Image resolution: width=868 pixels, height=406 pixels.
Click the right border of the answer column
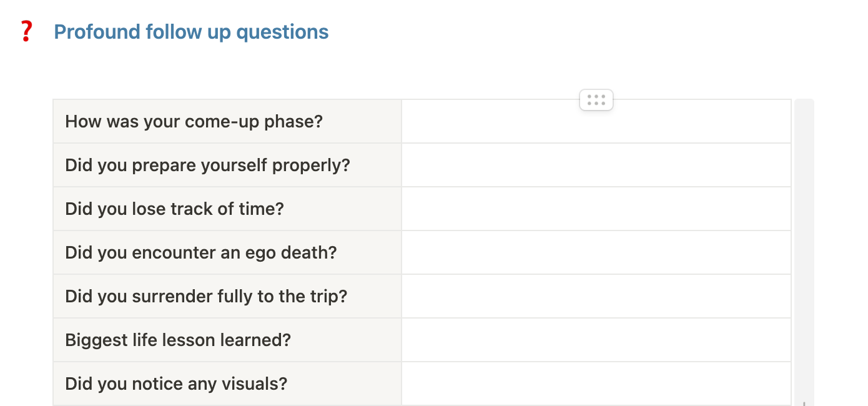coord(791,250)
